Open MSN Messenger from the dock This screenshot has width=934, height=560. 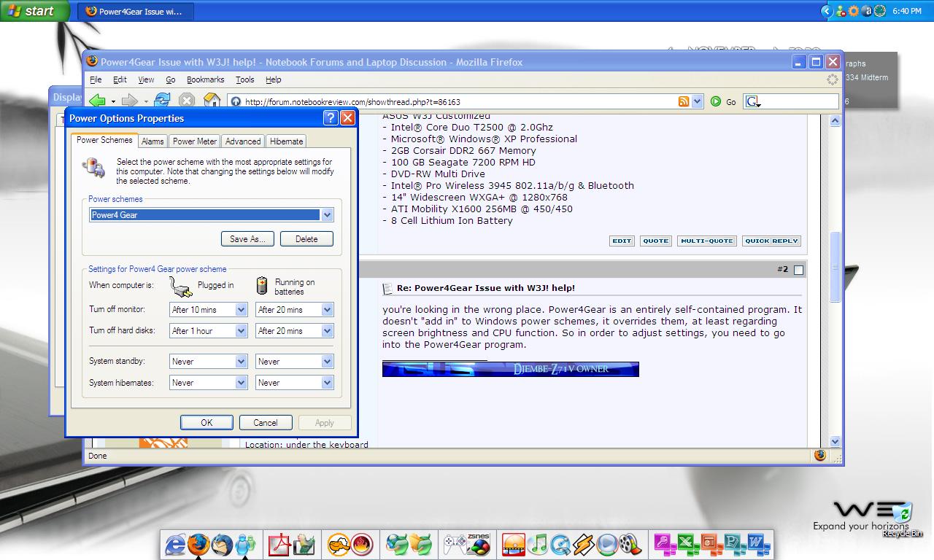click(245, 544)
